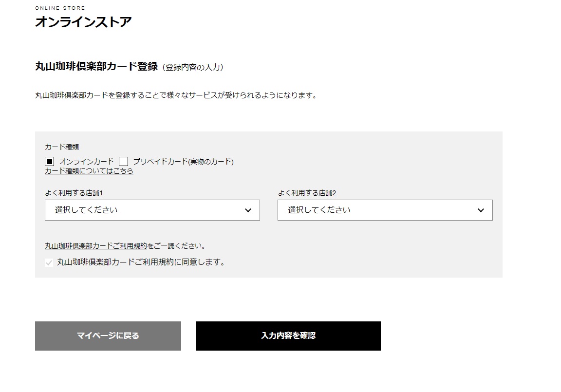Tick the ご利用規約に同意します checkbox

(49, 262)
